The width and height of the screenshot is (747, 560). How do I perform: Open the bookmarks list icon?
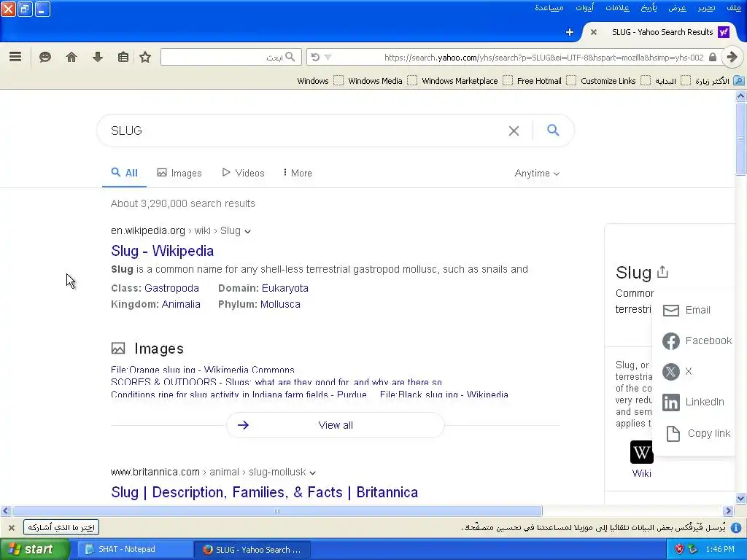pos(123,57)
